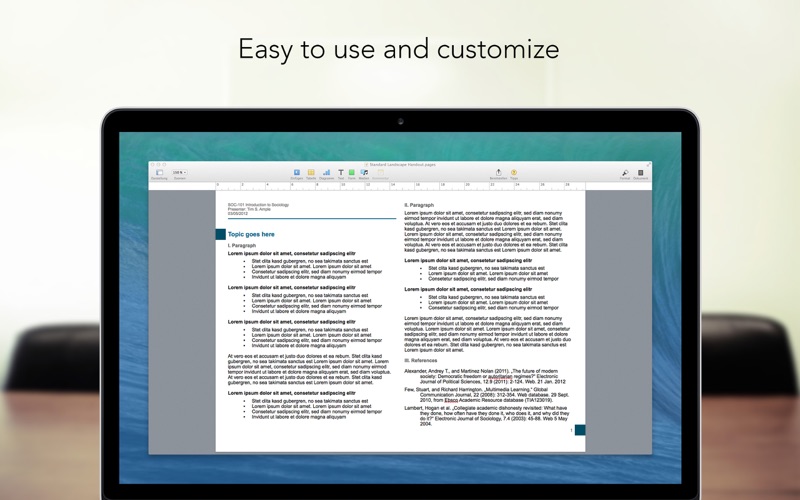Click the Kommentar comment icon
Screen dimensions: 800x500
pos(380,172)
